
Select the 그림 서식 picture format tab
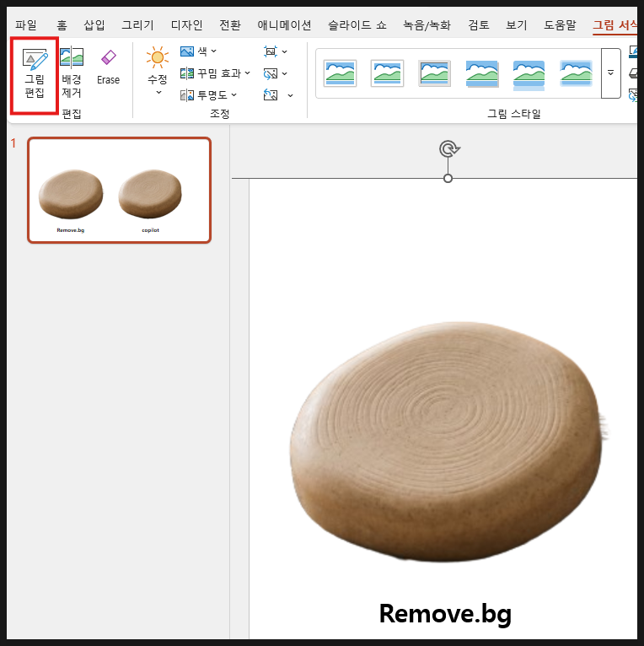point(614,25)
